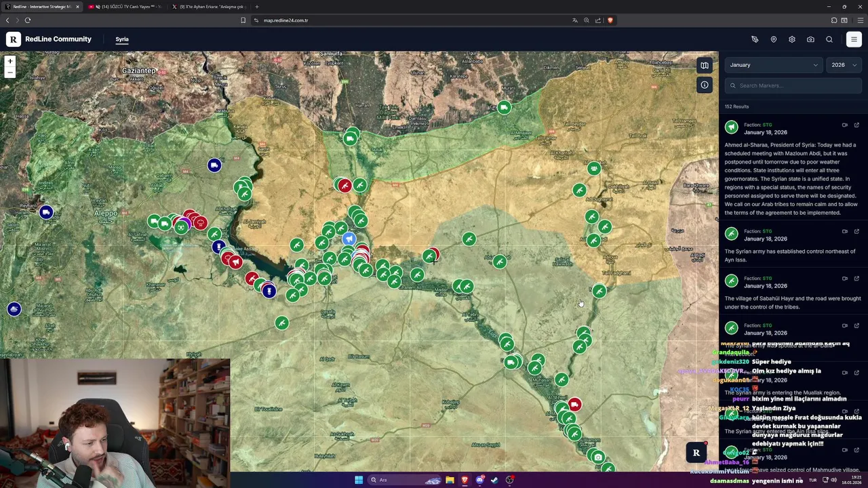Click the map info legend button
868x488 pixels.
[705, 85]
